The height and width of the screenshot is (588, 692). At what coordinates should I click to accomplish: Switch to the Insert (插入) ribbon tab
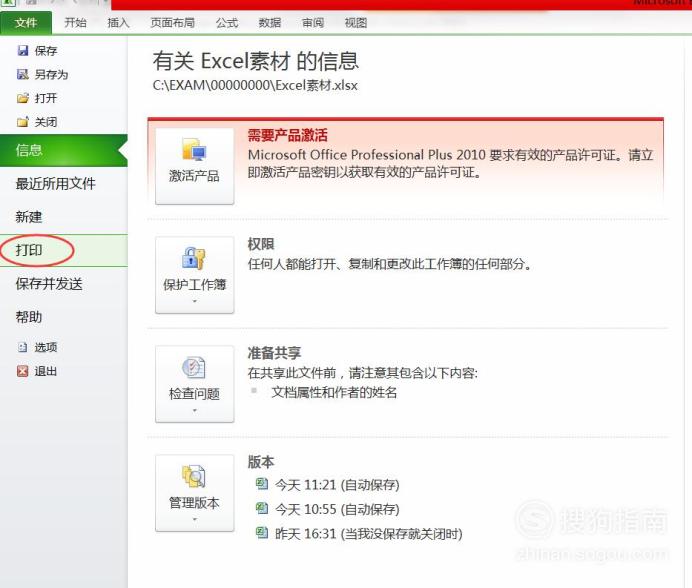[x=118, y=23]
